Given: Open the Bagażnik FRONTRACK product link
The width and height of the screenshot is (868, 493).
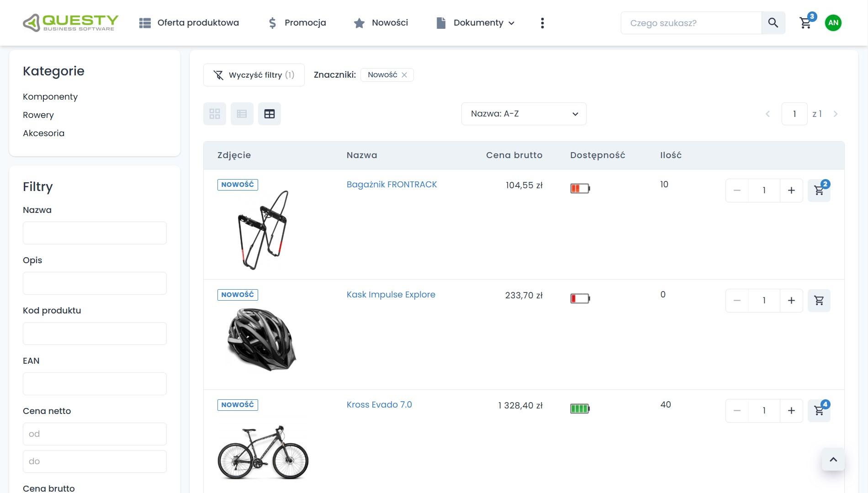Looking at the screenshot, I should pyautogui.click(x=392, y=185).
